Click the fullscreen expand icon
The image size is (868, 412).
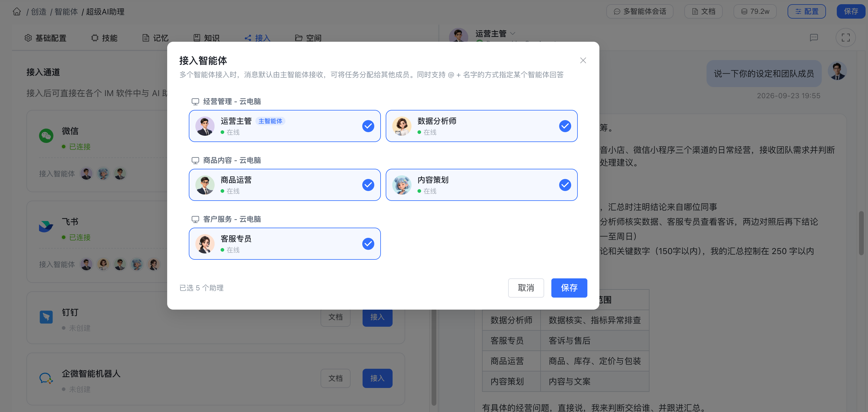845,38
